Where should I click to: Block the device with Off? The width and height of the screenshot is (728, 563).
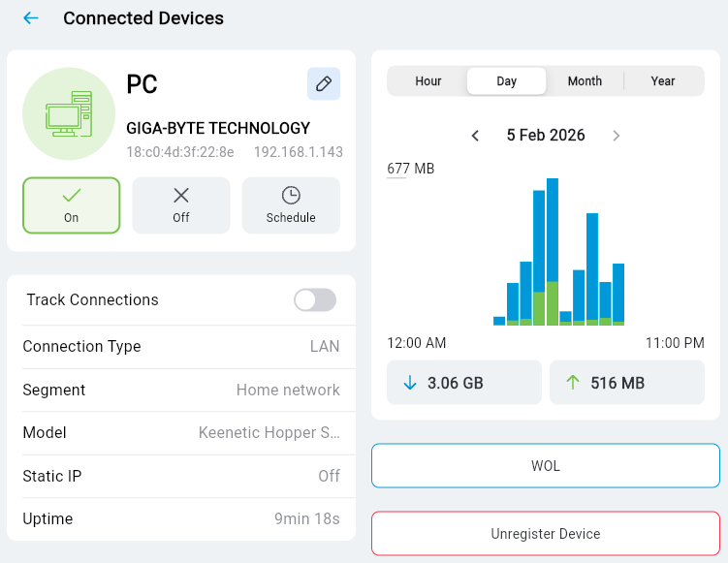181,205
